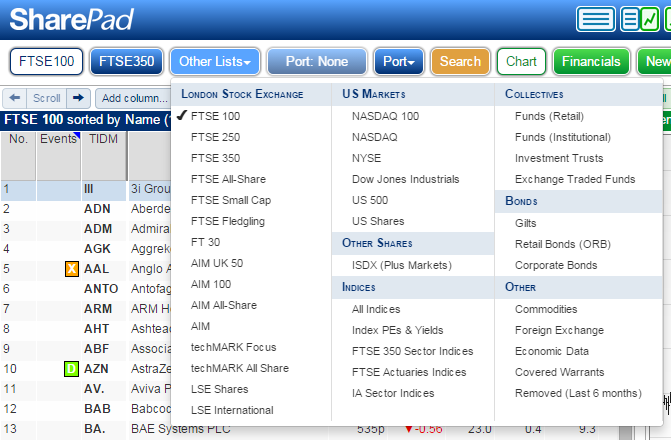Select AIM 100 list
Viewport: 671px width, 440px height.
pyautogui.click(x=211, y=284)
